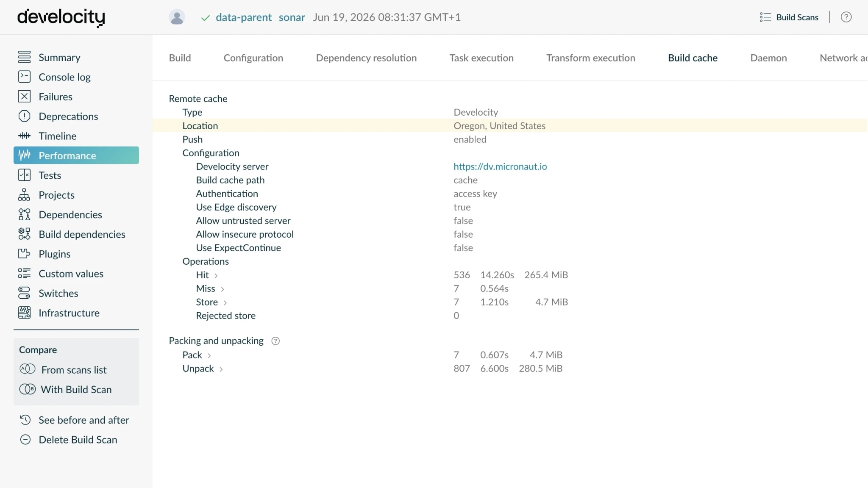Click the Plugins puzzle icon
868x488 pixels.
[24, 254]
